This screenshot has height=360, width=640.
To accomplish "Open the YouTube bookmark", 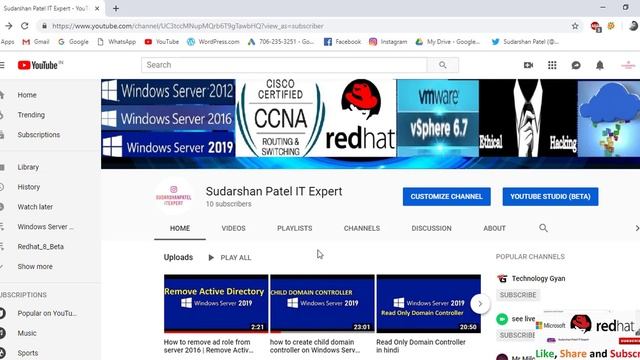I will pyautogui.click(x=162, y=42).
